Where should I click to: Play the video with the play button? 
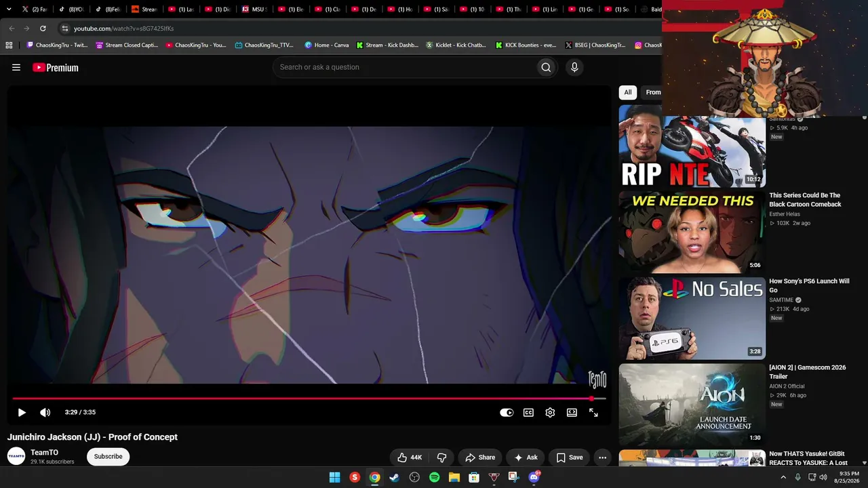pos(22,412)
